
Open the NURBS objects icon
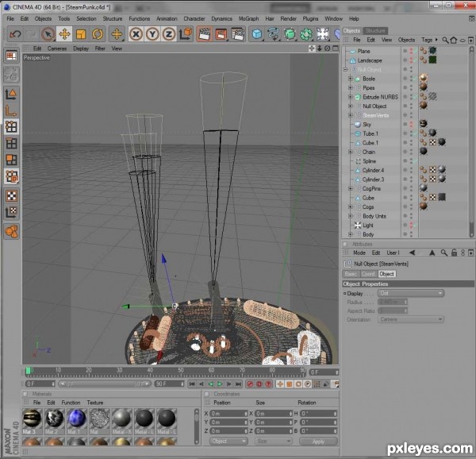[290, 34]
